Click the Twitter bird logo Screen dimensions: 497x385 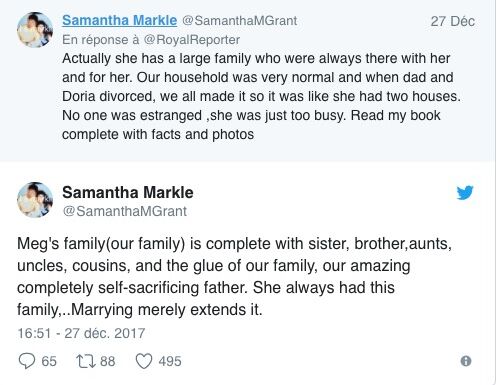click(465, 192)
